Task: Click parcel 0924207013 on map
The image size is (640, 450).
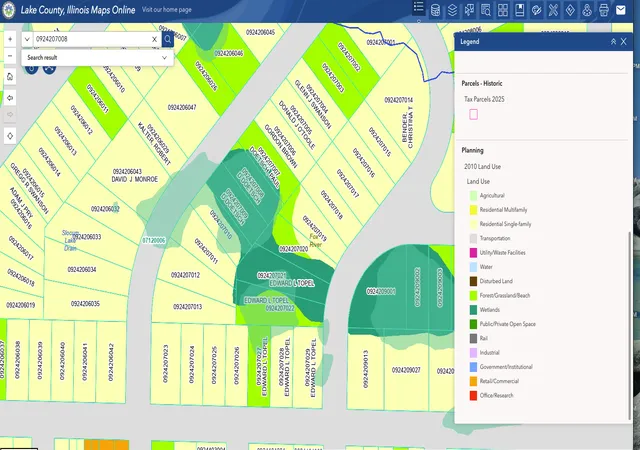Action: click(187, 307)
